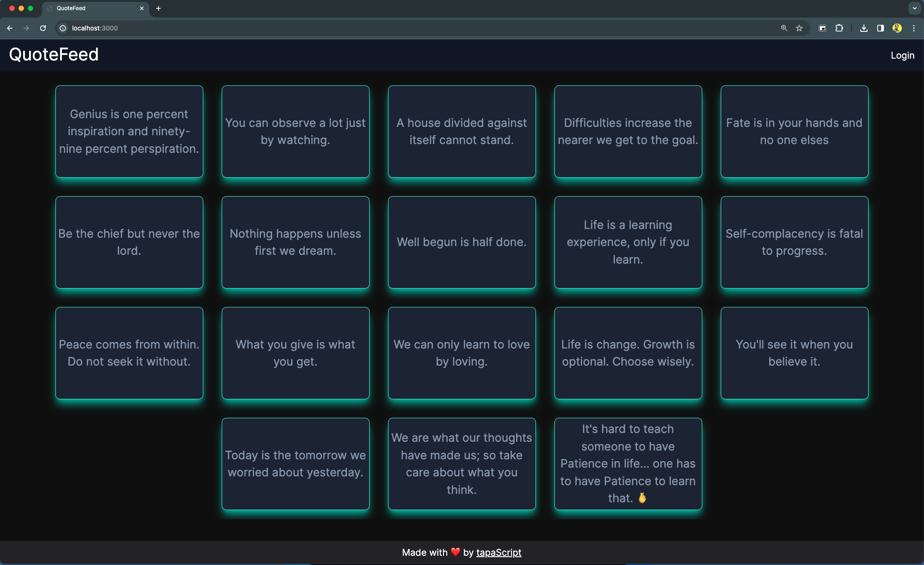
Task: Click the browser forward arrow
Action: click(26, 28)
